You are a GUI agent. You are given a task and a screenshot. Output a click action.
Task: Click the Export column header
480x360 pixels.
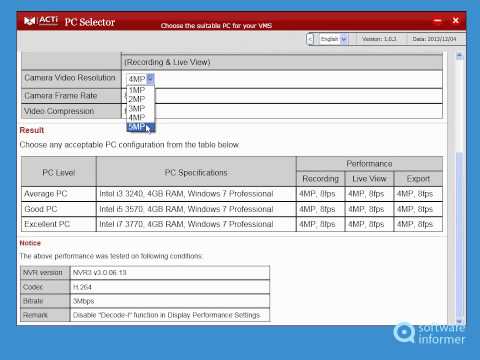418,179
